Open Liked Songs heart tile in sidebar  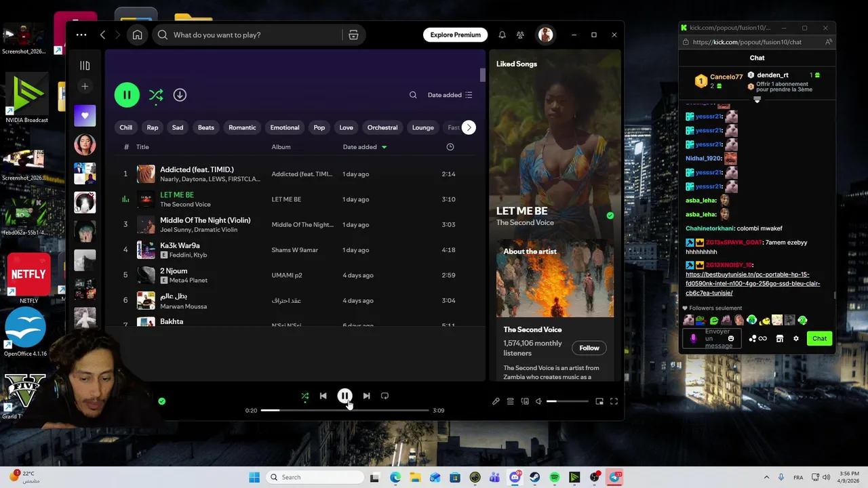coord(85,116)
